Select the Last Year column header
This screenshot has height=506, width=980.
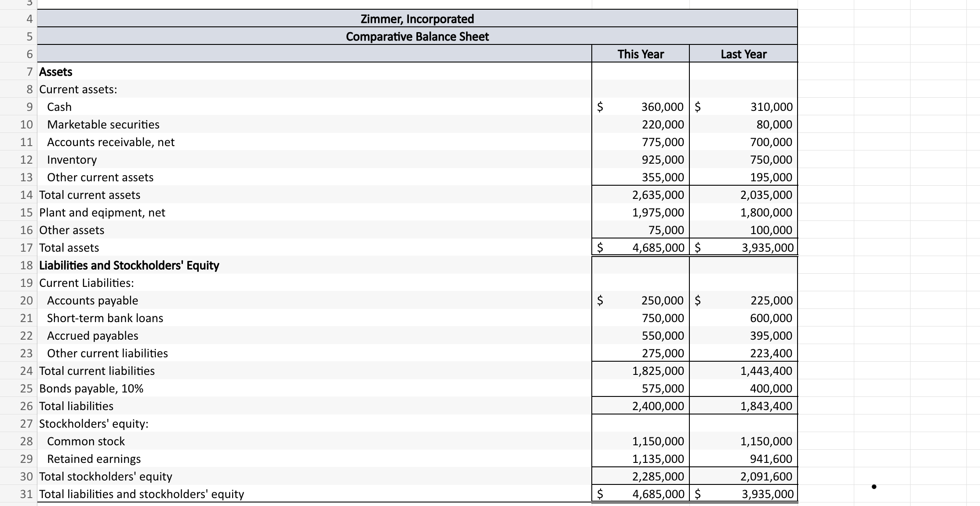point(743,54)
